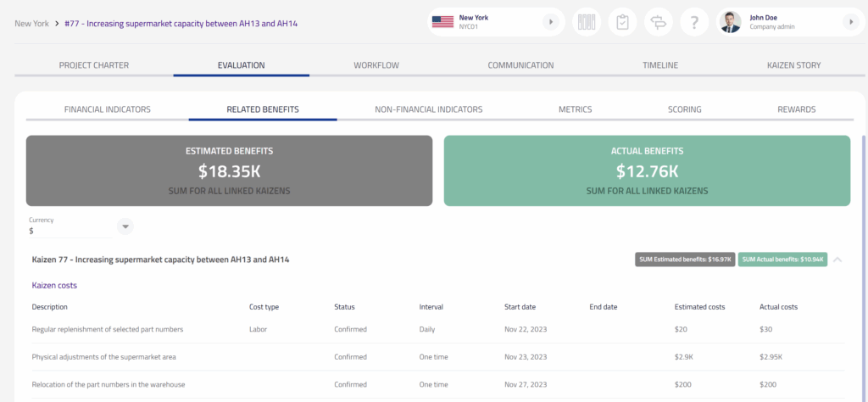The image size is (868, 402).
Task: Collapse the Kaizen 77 section chevron
Action: click(x=837, y=260)
